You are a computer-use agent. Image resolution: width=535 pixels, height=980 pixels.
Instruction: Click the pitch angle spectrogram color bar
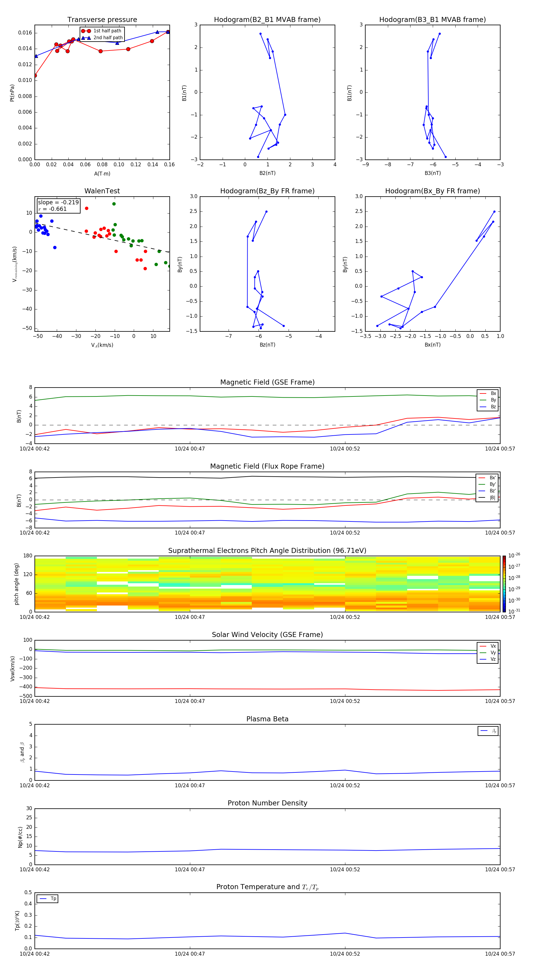pos(504,584)
